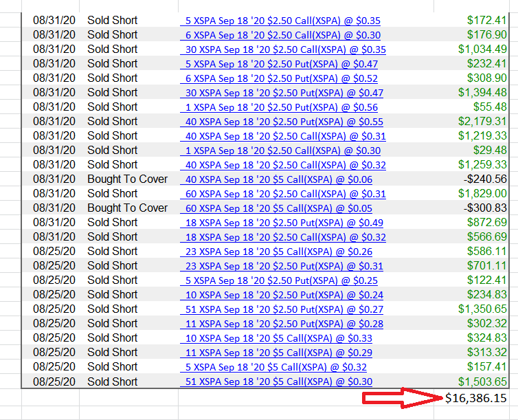Select amount cell $701.11
This screenshot has height=420, width=518.
click(486, 266)
